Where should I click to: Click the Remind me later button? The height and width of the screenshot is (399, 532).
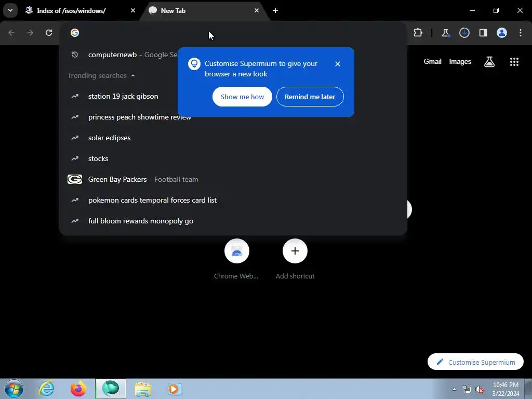tap(310, 97)
